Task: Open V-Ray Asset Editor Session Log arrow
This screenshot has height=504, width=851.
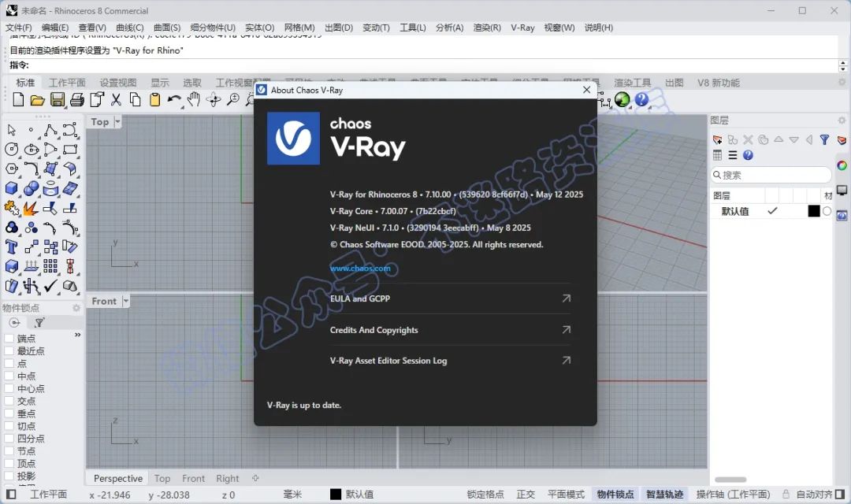Action: [x=566, y=360]
